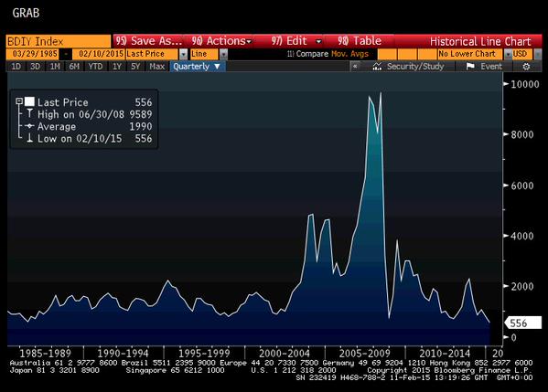This screenshot has width=548, height=392.
Task: Click the Event flag icon
Action: pos(470,67)
